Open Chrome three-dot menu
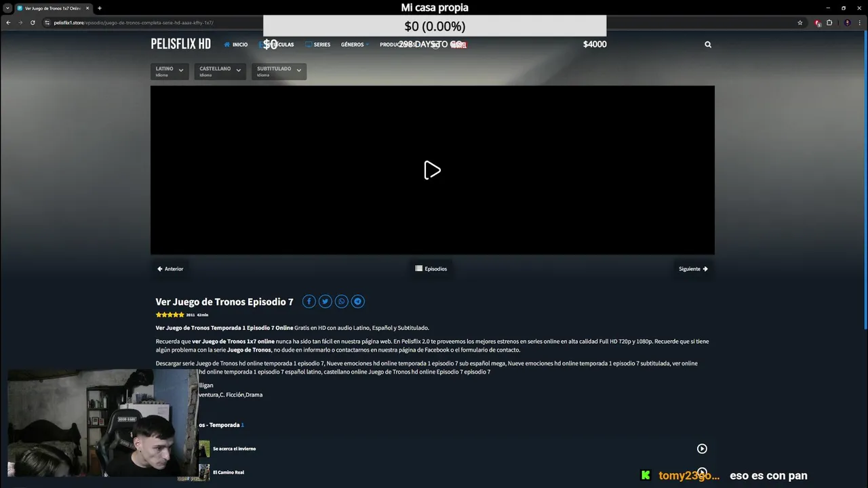This screenshot has width=868, height=488. pos(860,22)
